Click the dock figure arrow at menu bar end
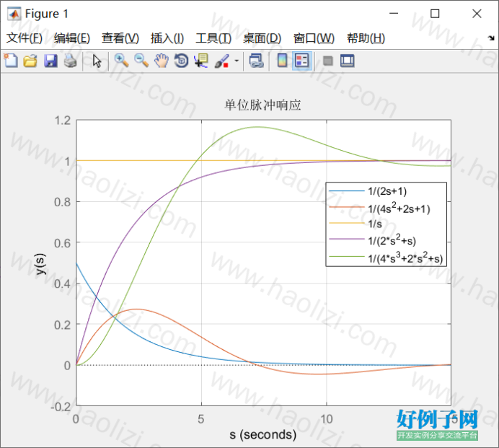Image resolution: width=499 pixels, height=448 pixels. coord(491,38)
